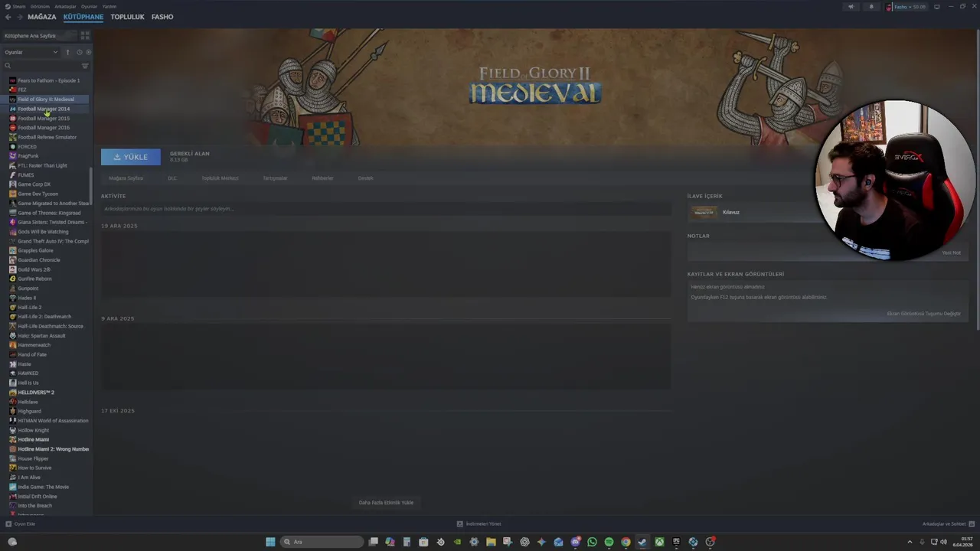Image resolution: width=980 pixels, height=551 pixels.
Task: Open WhatsApp from the taskbar
Action: [x=592, y=542]
